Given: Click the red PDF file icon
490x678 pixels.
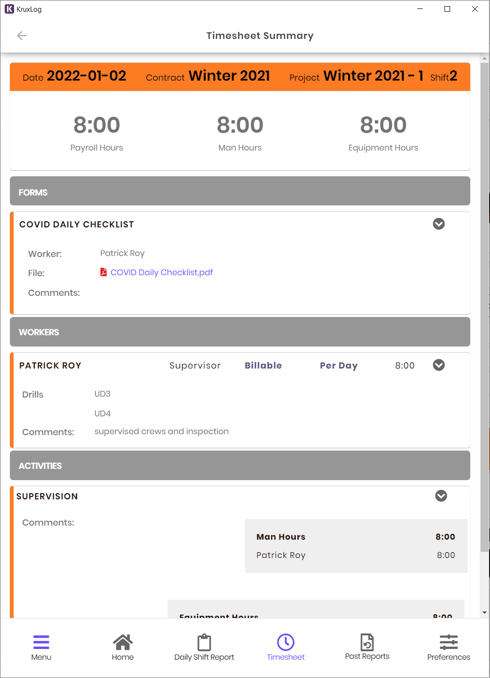Looking at the screenshot, I should click(x=103, y=272).
